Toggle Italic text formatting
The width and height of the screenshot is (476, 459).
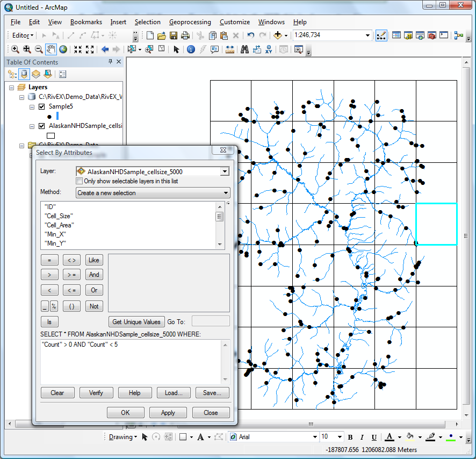point(362,437)
